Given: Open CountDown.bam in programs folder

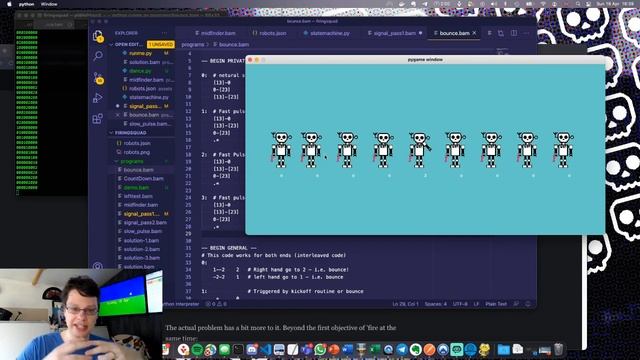Looking at the screenshot, I should tap(142, 179).
